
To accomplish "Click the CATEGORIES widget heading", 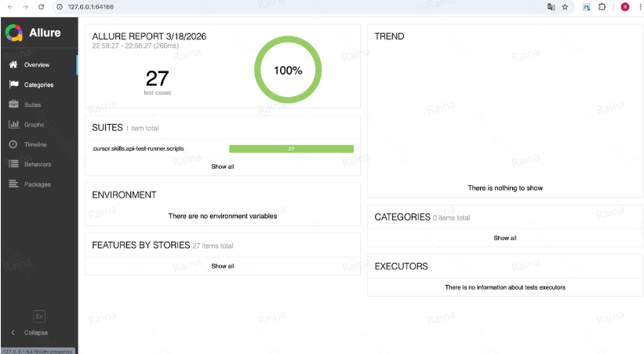I will pos(402,217).
